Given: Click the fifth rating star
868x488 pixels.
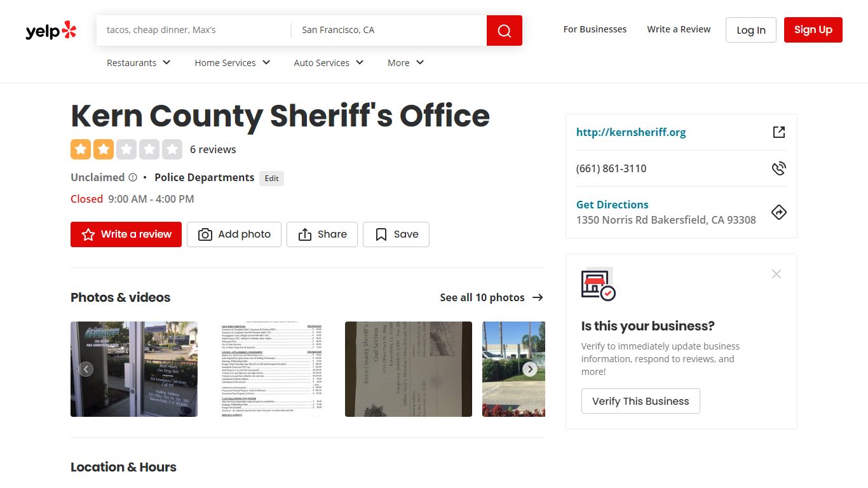Looking at the screenshot, I should point(172,149).
